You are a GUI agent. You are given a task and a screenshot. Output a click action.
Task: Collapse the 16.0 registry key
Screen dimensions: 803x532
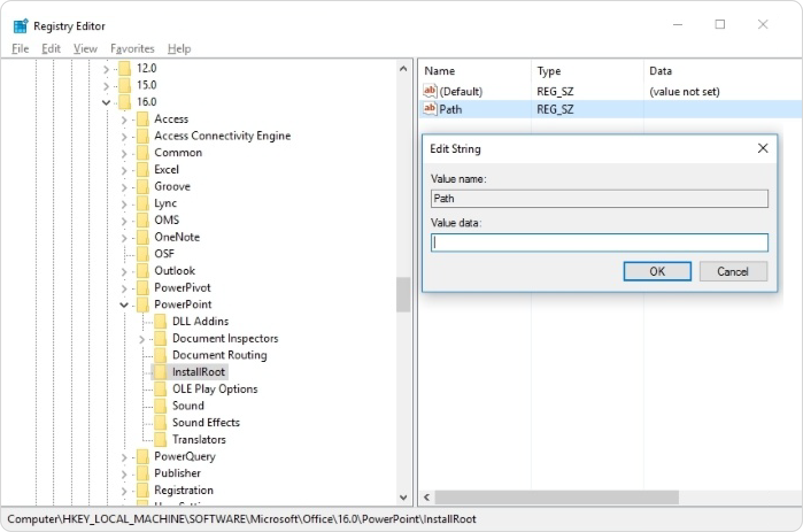(x=106, y=102)
